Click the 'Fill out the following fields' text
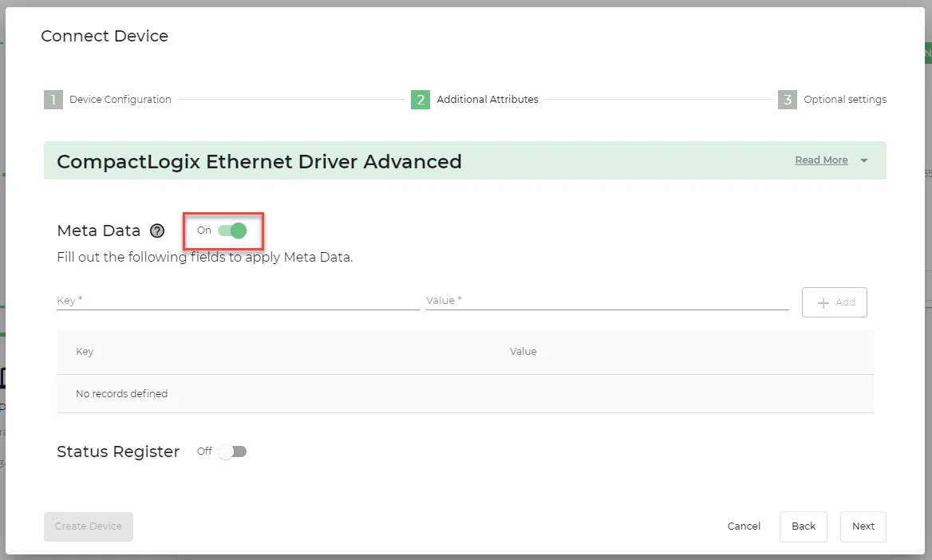 [x=205, y=257]
